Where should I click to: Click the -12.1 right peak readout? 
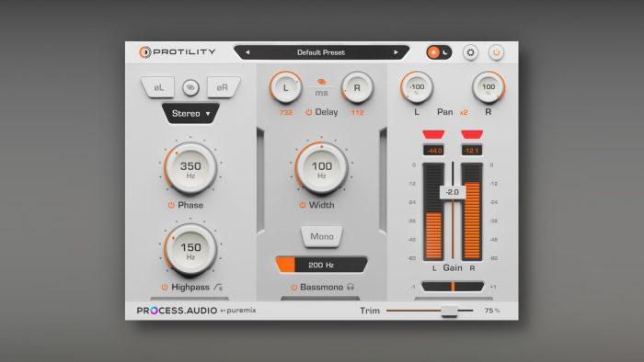(x=471, y=151)
